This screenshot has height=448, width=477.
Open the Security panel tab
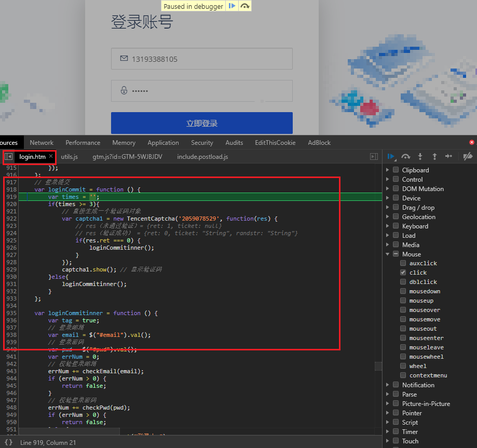pyautogui.click(x=202, y=142)
